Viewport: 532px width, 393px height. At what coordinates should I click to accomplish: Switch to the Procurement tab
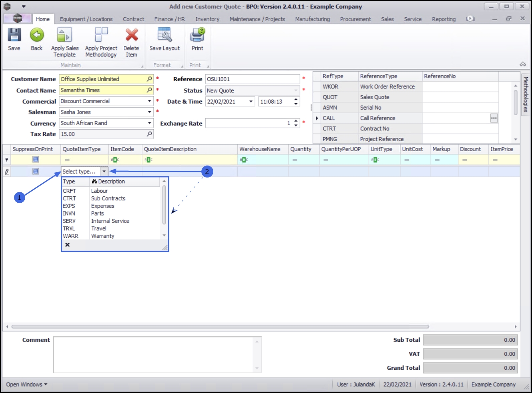pos(355,19)
